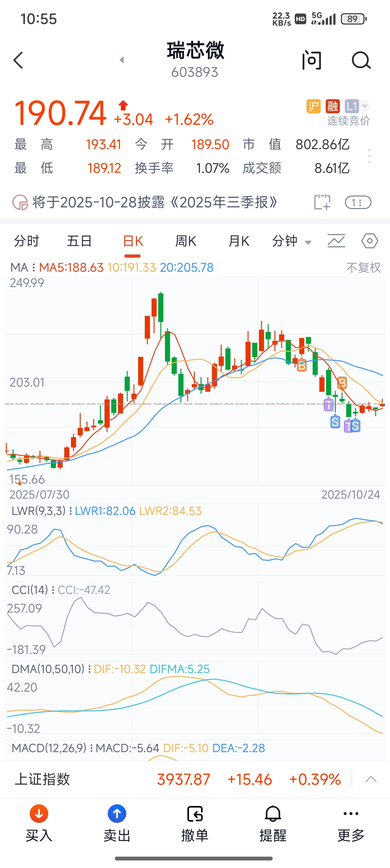Tap the orange B marker near the MA20 line
The image size is (390, 868).
(x=302, y=365)
